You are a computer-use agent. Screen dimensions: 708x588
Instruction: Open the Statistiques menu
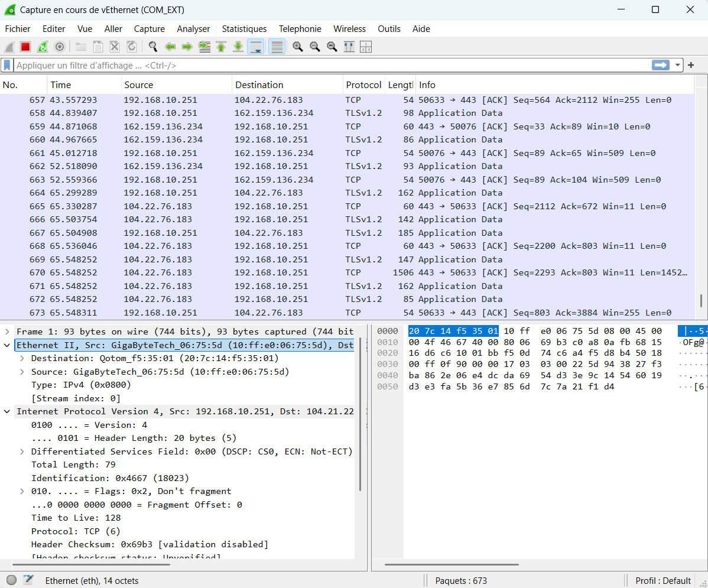pyautogui.click(x=244, y=28)
